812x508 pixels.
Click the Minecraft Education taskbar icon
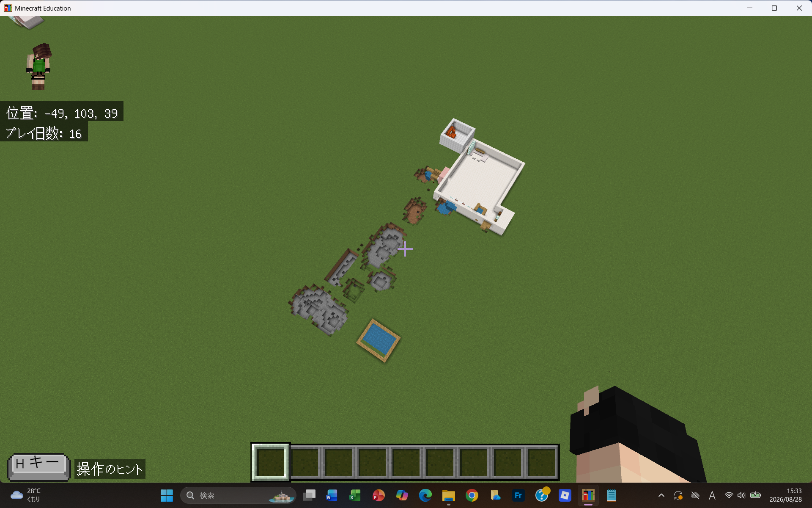(588, 495)
